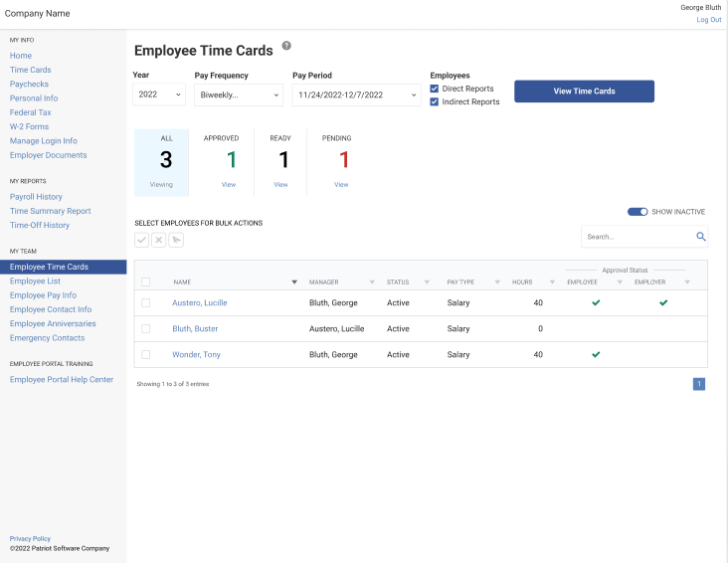Open Payroll History report
This screenshot has width=728, height=563.
36,197
